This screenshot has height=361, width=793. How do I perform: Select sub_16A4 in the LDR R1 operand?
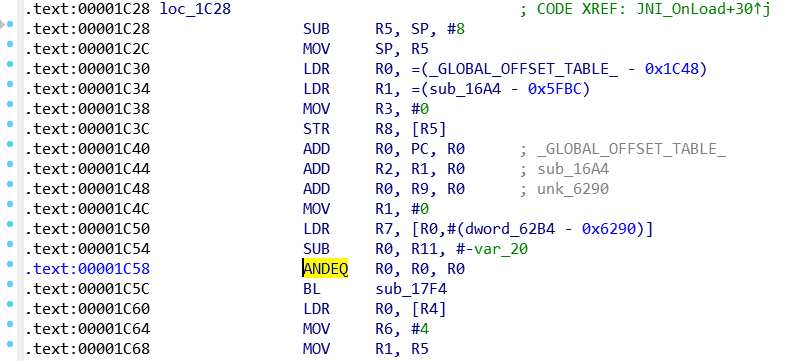(465, 89)
